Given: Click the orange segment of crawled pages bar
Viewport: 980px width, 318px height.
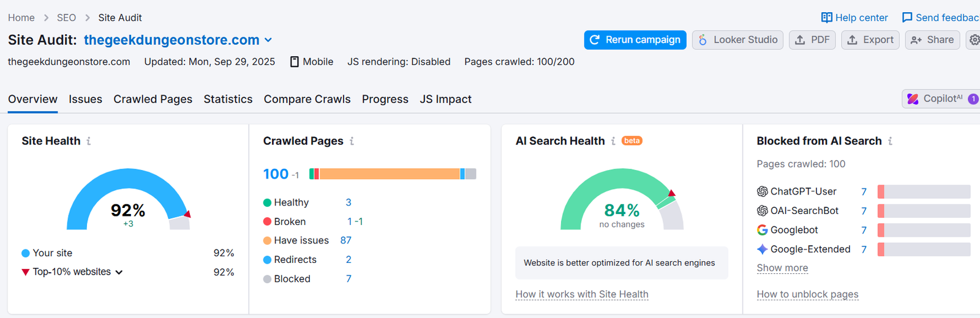Looking at the screenshot, I should (390, 174).
